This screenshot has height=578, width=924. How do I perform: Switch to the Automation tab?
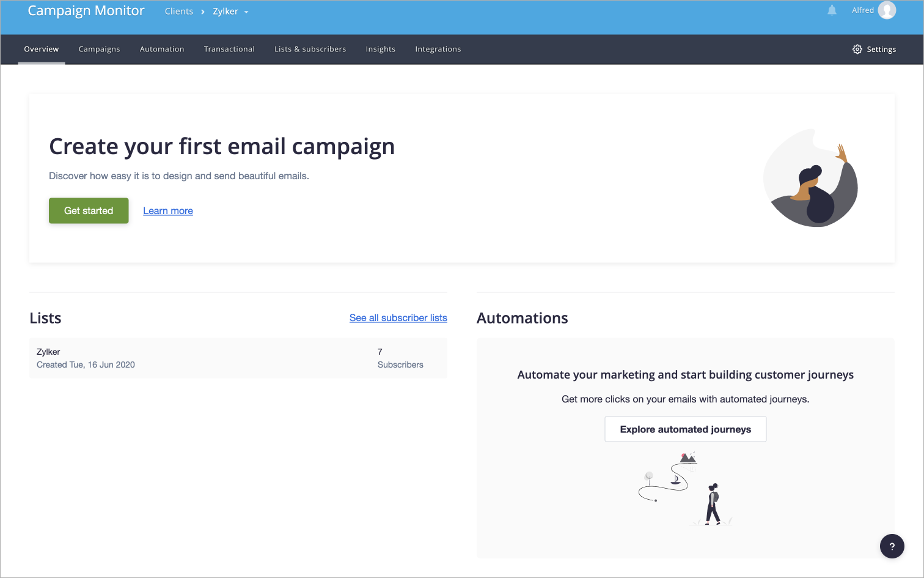[x=162, y=49]
